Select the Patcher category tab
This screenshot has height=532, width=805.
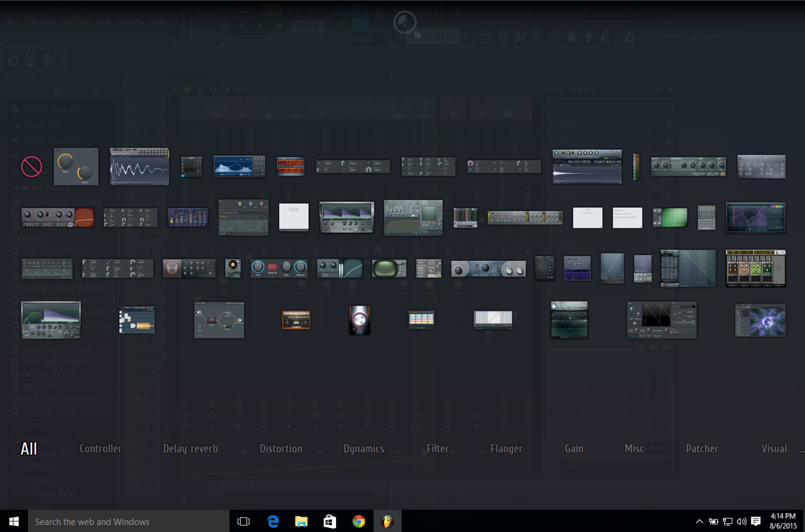click(x=702, y=449)
